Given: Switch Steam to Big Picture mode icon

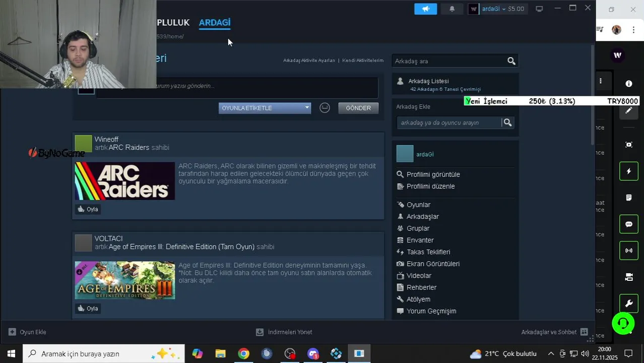Looking at the screenshot, I should tap(539, 9).
